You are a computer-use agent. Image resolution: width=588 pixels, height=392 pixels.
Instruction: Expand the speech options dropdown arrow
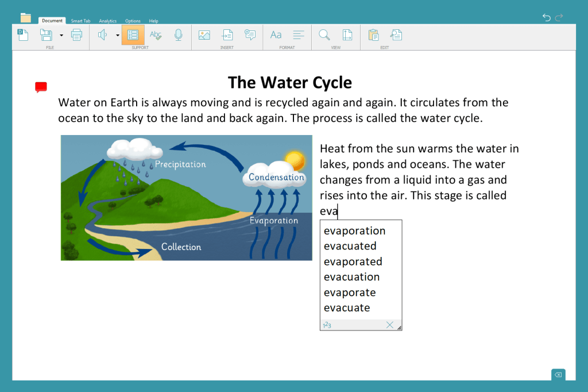pos(117,35)
